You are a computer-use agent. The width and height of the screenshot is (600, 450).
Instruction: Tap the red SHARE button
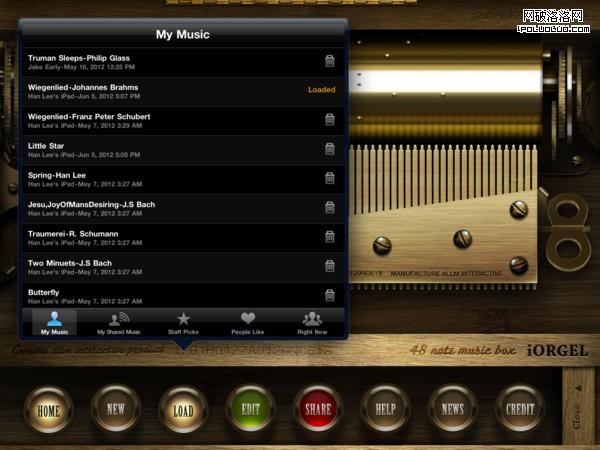click(x=317, y=410)
